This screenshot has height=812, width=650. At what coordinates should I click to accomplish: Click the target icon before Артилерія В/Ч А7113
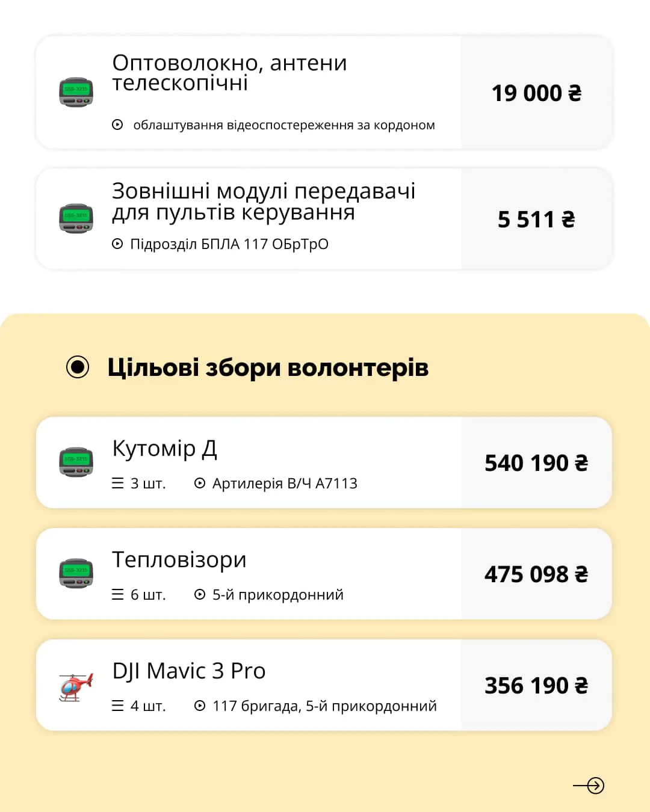point(200,483)
